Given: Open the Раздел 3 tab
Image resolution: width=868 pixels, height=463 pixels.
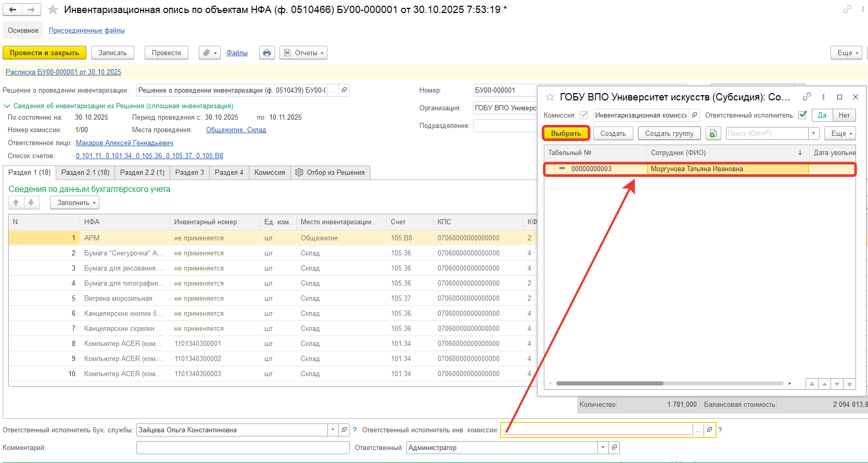Looking at the screenshot, I should 189,172.
